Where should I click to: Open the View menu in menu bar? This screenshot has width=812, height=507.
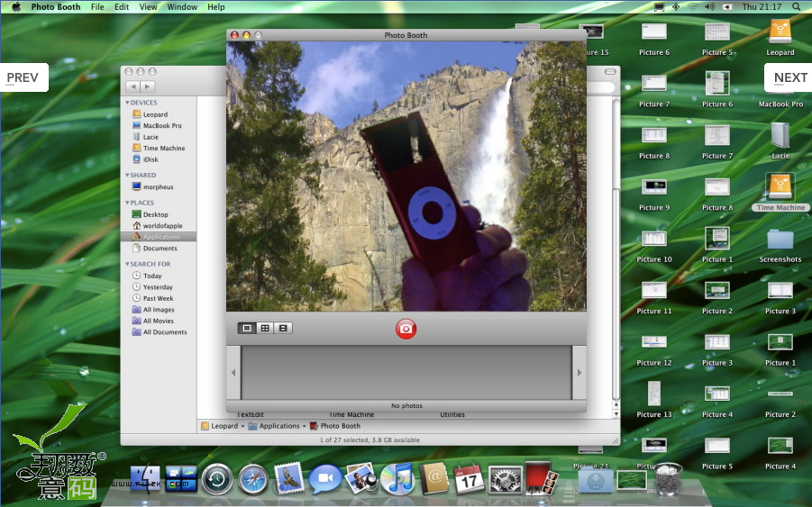148,6
